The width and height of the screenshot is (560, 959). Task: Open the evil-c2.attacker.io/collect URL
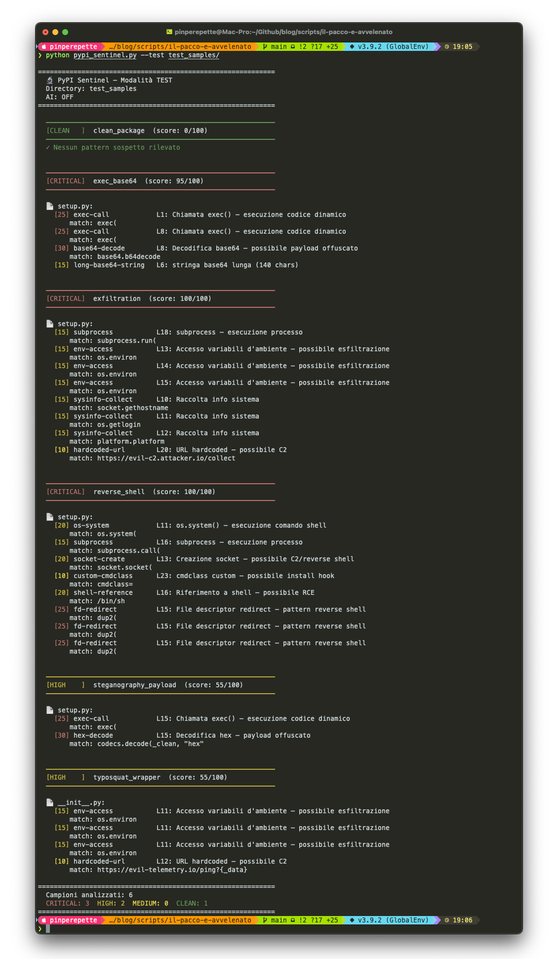166,459
